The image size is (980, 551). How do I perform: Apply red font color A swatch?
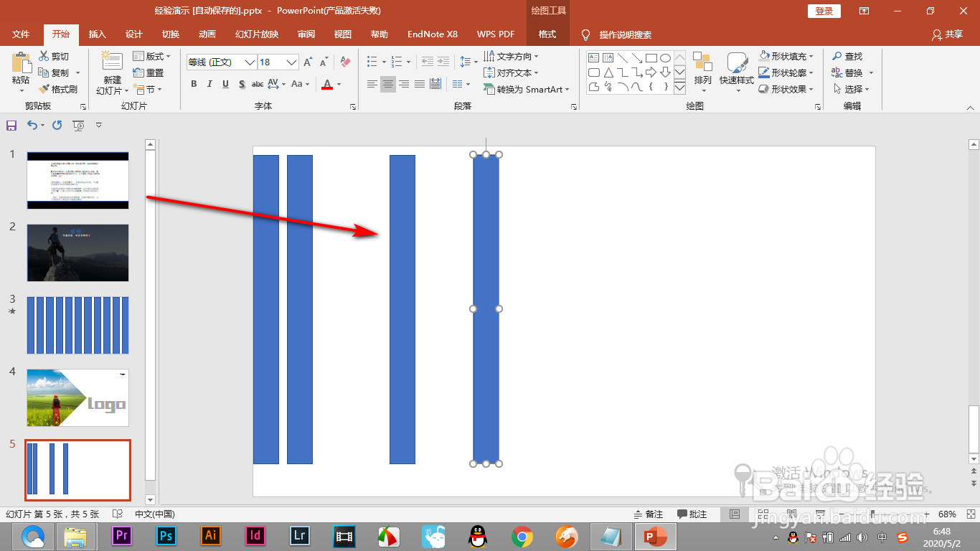click(x=327, y=84)
